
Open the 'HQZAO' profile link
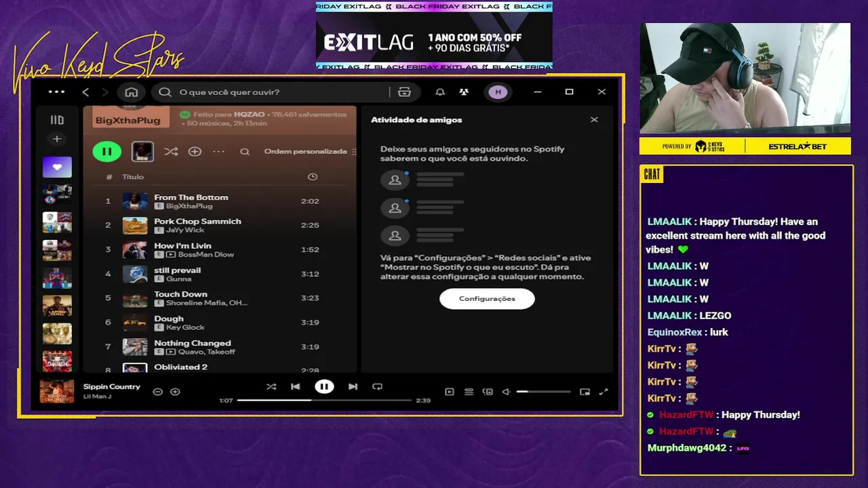click(249, 115)
